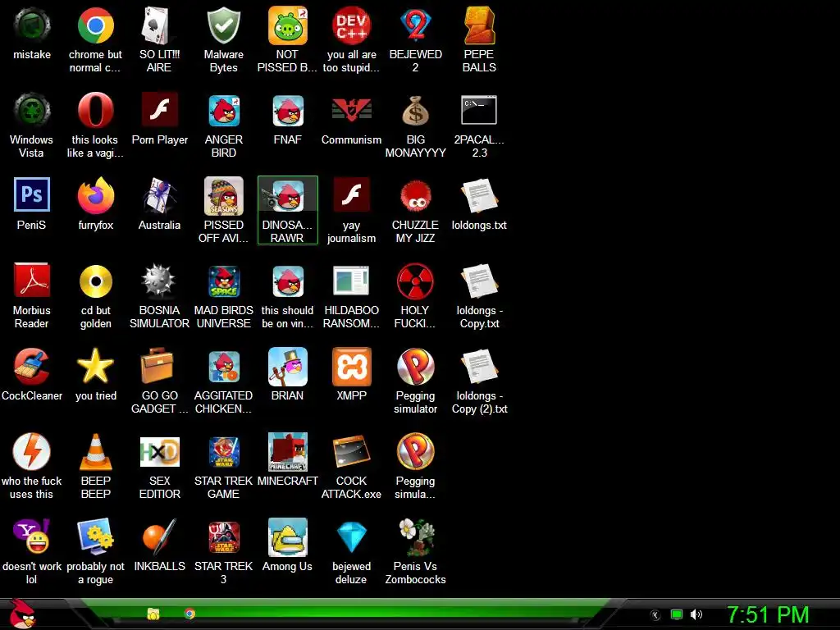Select the BRIAN slingshot bird icon
This screenshot has width=840, height=630.
[288, 367]
